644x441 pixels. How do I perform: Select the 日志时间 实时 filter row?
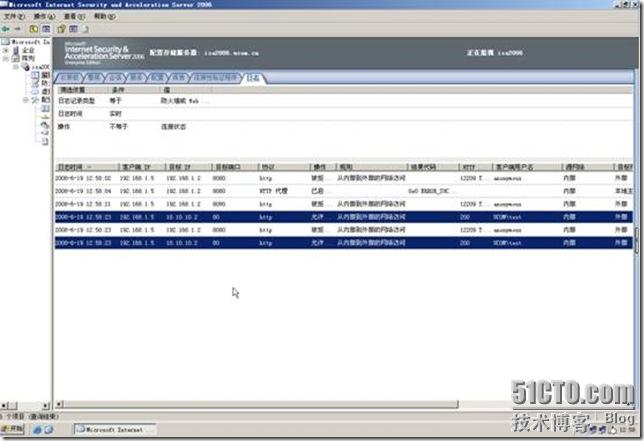pyautogui.click(x=344, y=114)
